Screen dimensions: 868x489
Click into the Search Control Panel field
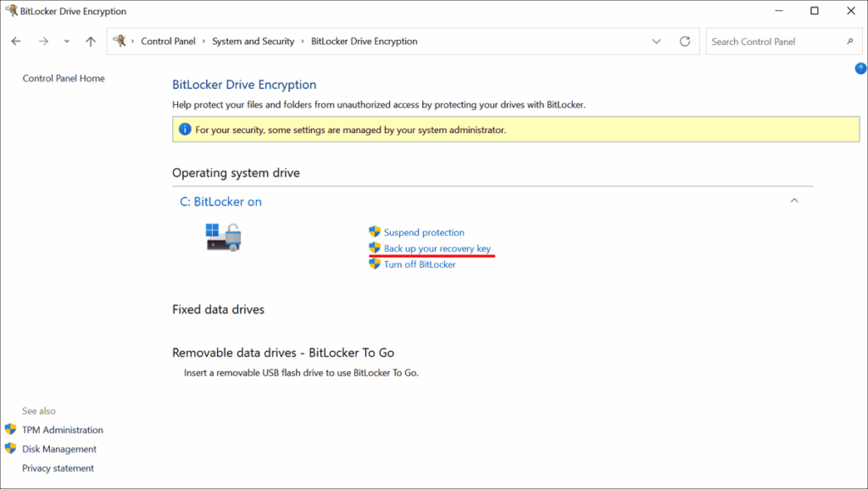pos(771,42)
